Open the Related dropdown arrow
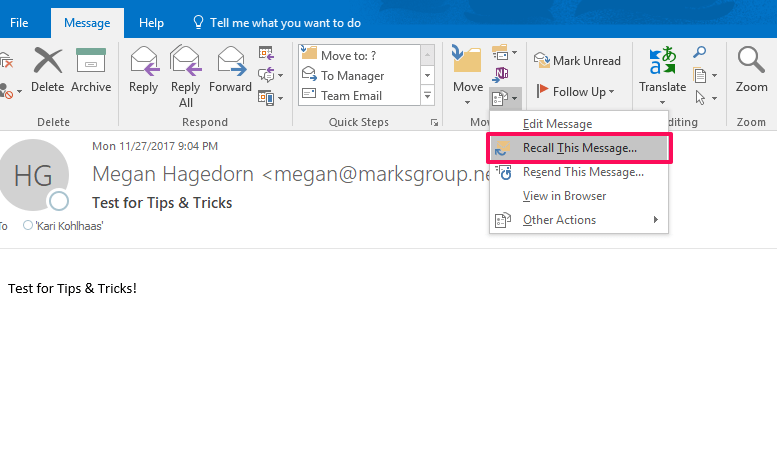The height and width of the screenshot is (455, 777). (714, 75)
